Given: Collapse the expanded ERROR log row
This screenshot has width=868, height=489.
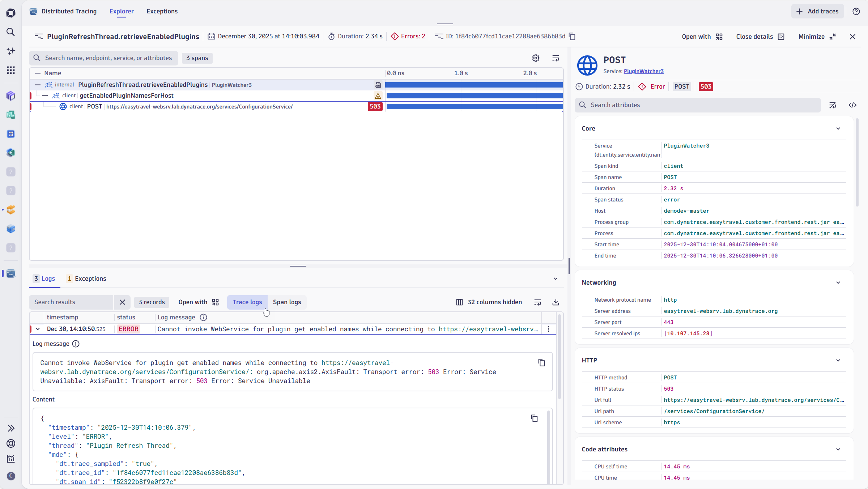Looking at the screenshot, I should [38, 329].
